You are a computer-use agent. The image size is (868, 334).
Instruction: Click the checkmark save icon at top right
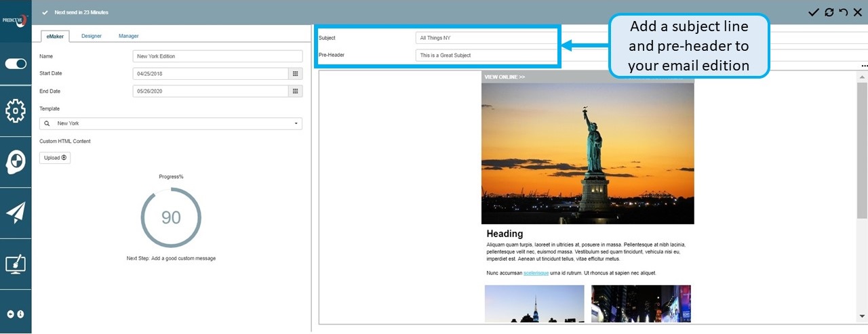(814, 12)
